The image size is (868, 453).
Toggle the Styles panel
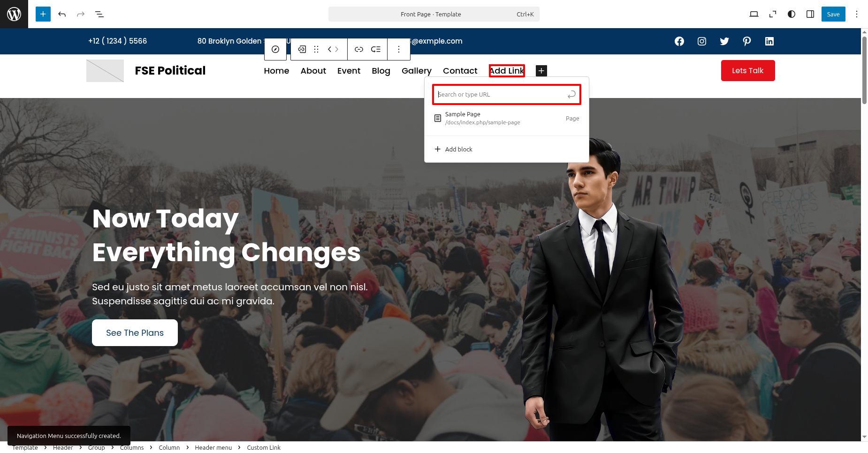point(792,14)
